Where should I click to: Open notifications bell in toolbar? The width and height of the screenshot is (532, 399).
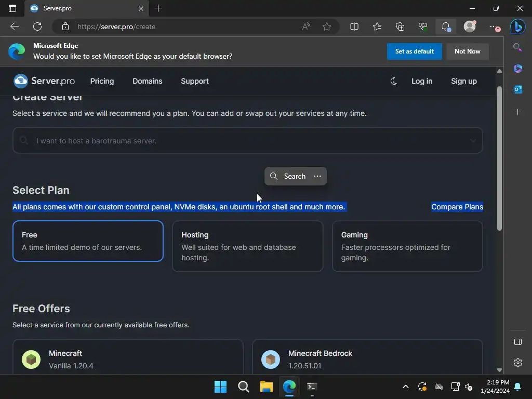[446, 26]
